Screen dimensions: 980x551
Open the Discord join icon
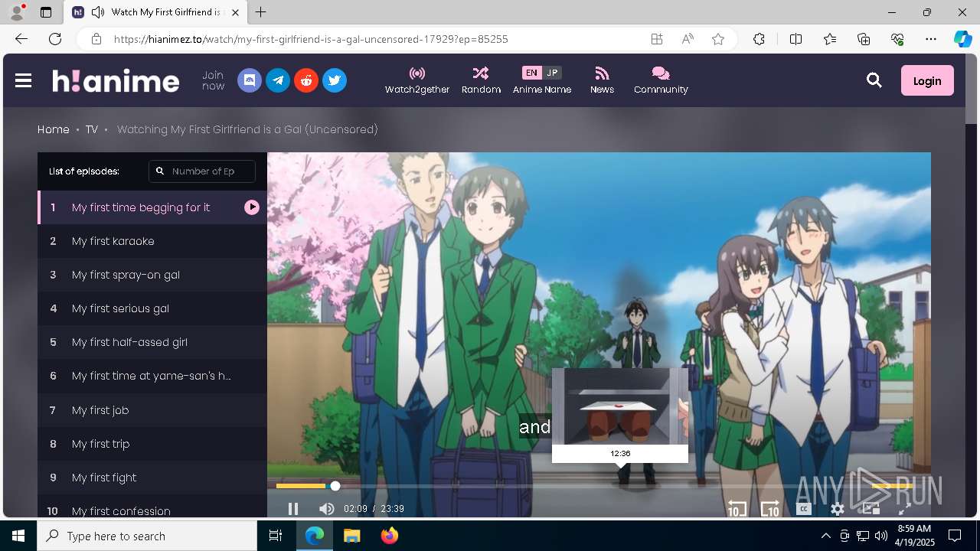250,80
